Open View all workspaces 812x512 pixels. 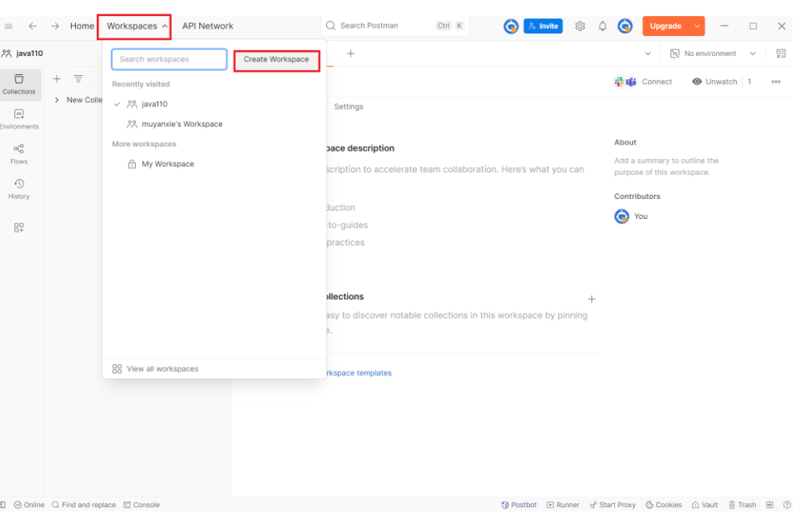pyautogui.click(x=155, y=368)
